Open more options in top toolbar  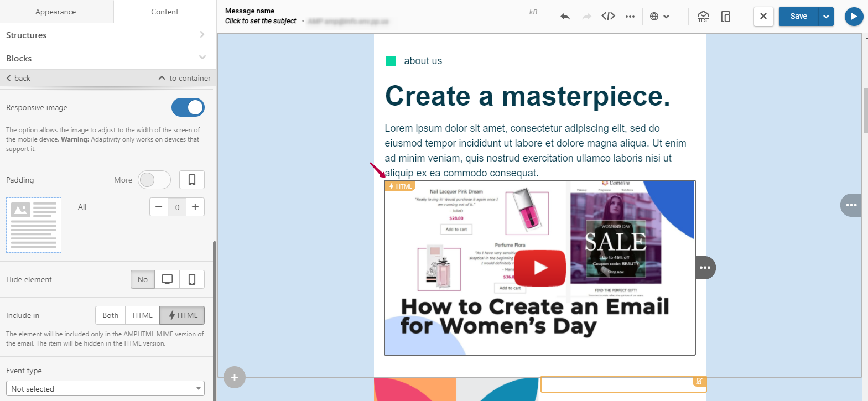pos(630,17)
